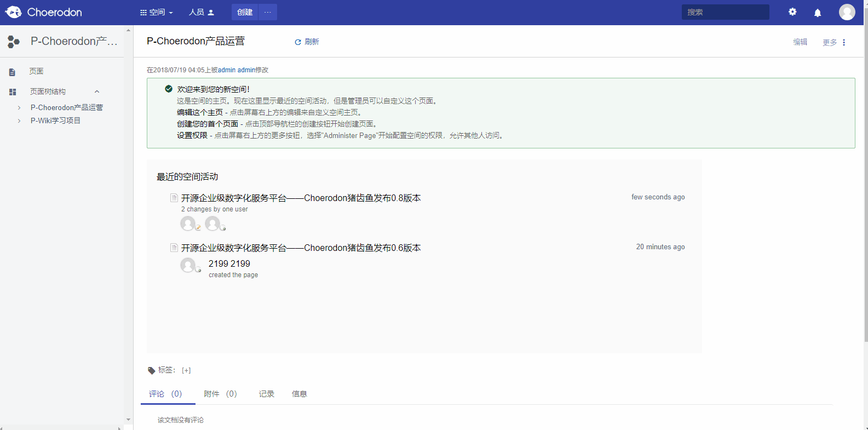Open P-Choerodon产品运营 in the page tree
The height and width of the screenshot is (430, 868).
click(x=67, y=108)
